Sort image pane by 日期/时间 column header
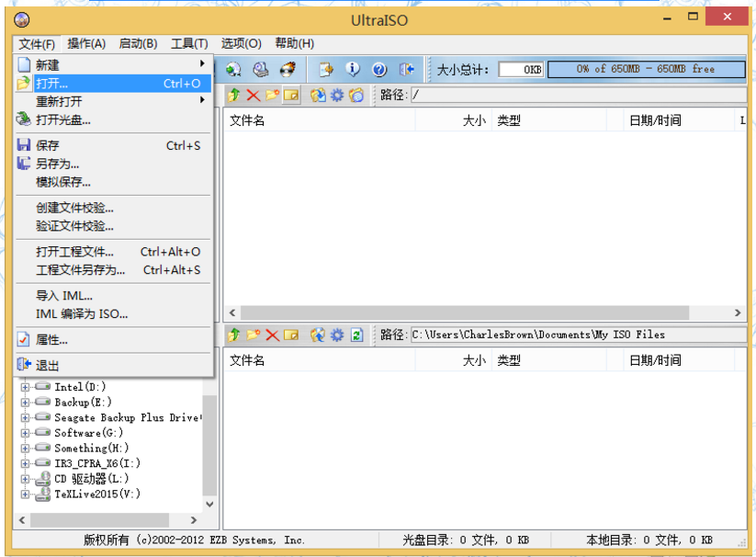Screen dimensions: 756x557 point(678,120)
